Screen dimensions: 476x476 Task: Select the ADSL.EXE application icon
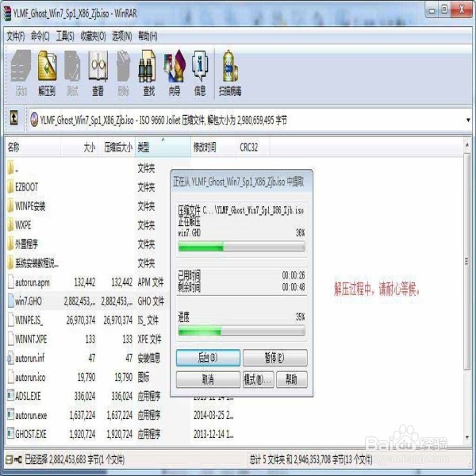pyautogui.click(x=10, y=395)
